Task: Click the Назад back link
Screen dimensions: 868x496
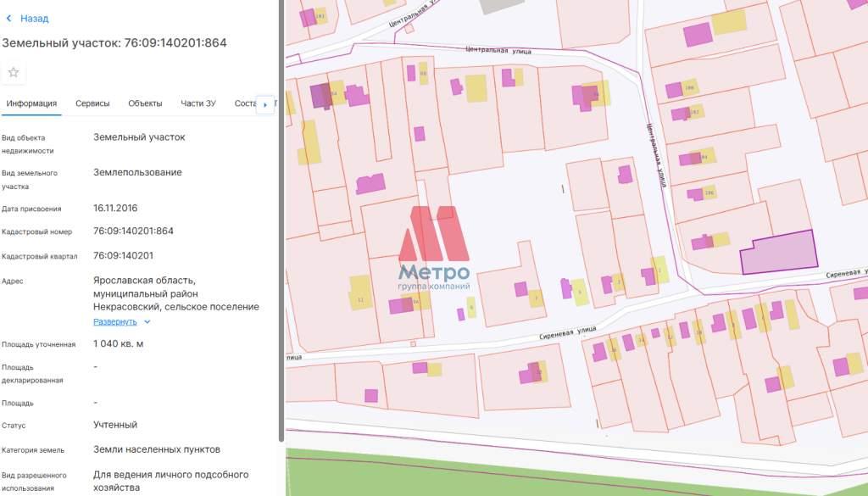Action: pyautogui.click(x=34, y=18)
